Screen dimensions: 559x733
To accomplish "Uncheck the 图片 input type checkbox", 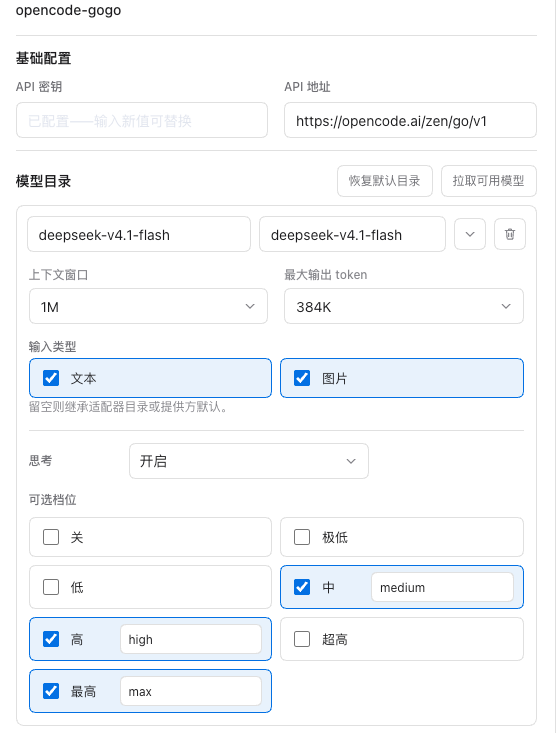I will [x=302, y=378].
